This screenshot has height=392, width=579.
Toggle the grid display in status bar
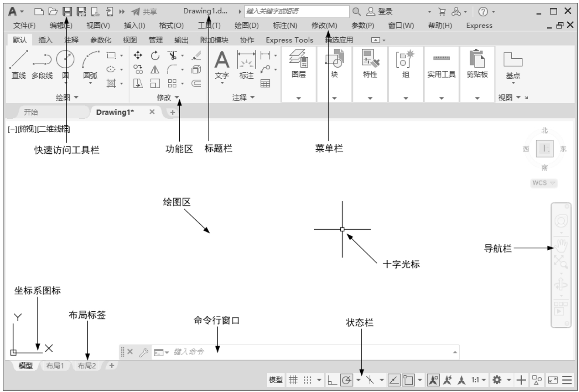(293, 380)
